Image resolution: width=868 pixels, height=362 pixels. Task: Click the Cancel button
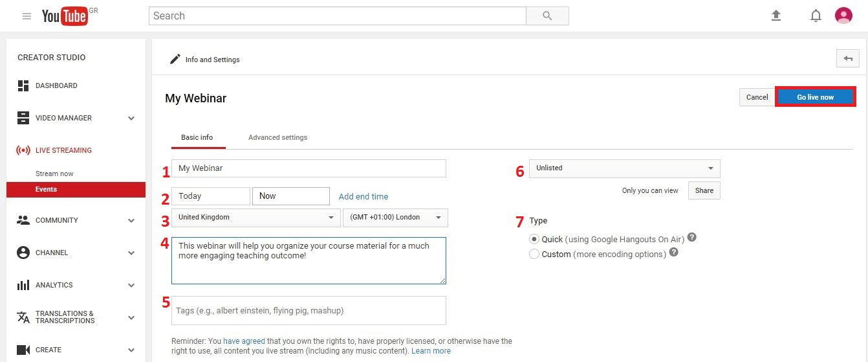click(757, 97)
